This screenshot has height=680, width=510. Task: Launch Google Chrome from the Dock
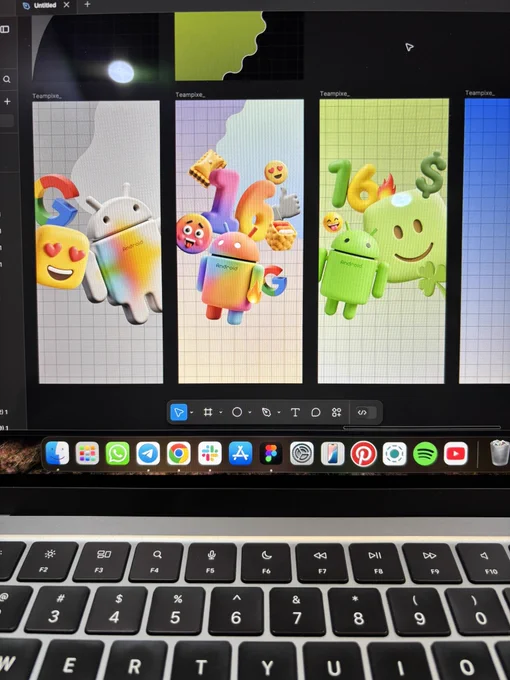click(x=179, y=454)
